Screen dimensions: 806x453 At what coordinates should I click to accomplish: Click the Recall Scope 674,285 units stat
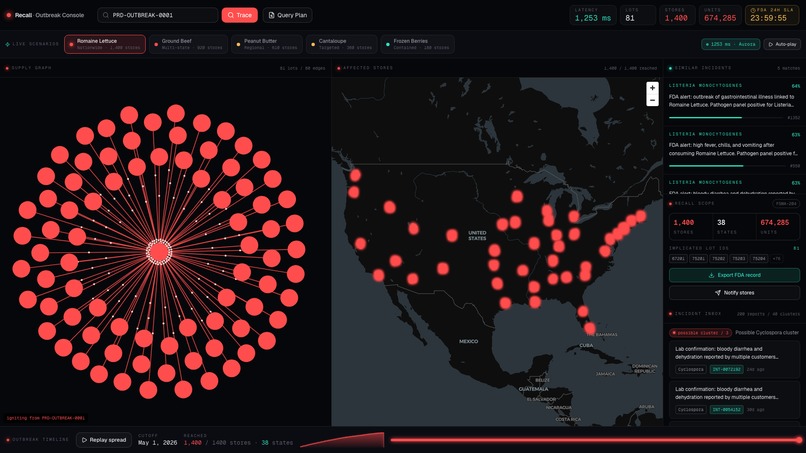point(778,226)
